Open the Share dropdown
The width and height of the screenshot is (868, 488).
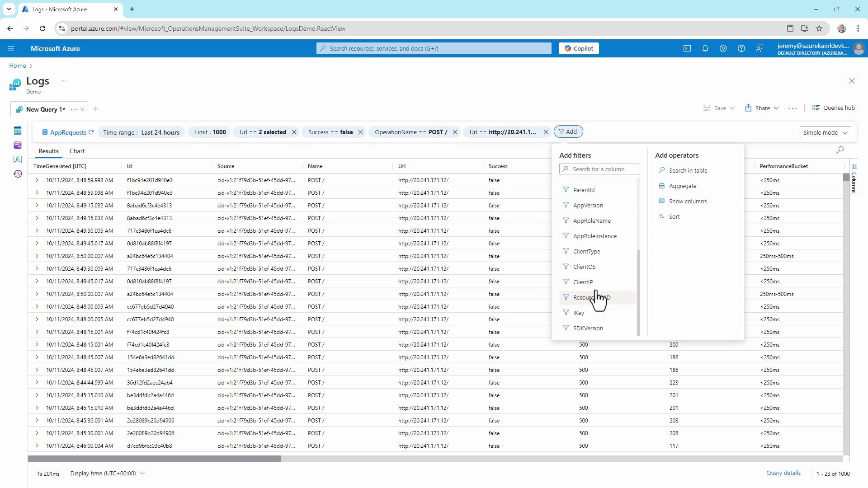click(762, 108)
